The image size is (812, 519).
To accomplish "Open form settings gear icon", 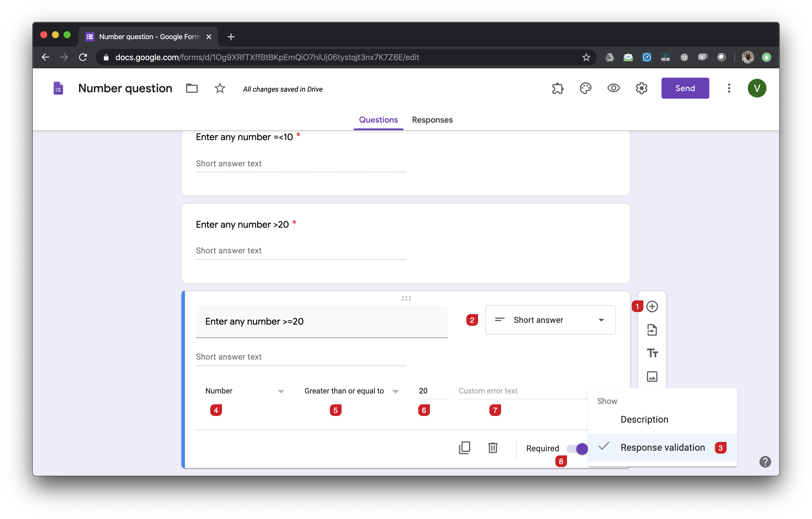I will click(x=641, y=88).
